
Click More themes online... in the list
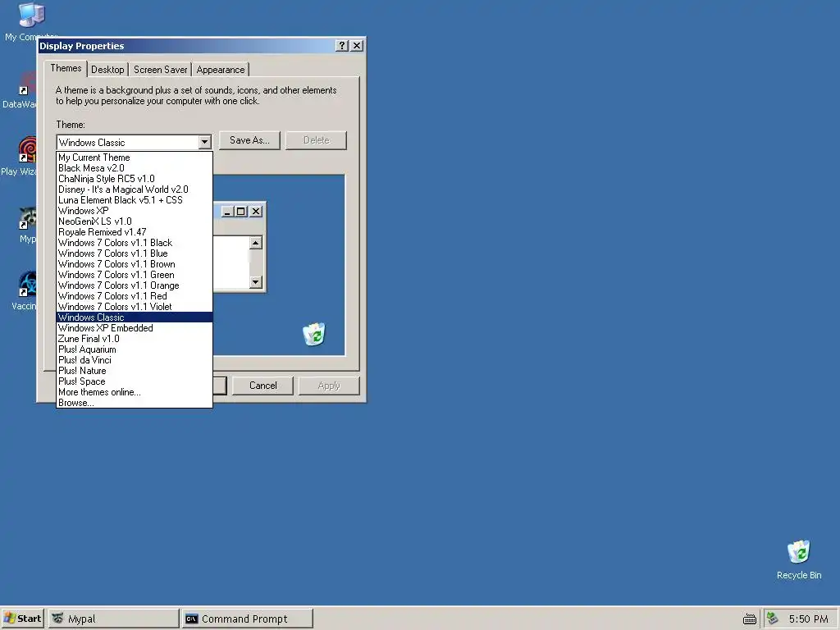tap(135, 392)
